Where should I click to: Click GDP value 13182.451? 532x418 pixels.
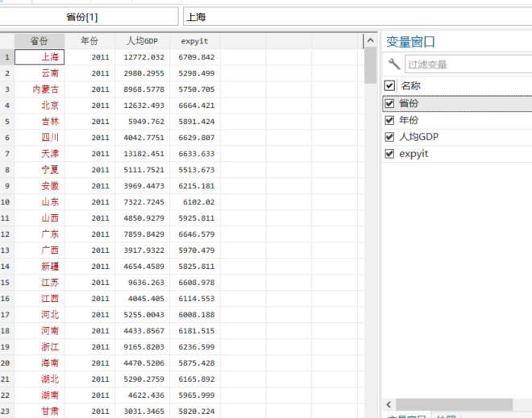coord(143,154)
